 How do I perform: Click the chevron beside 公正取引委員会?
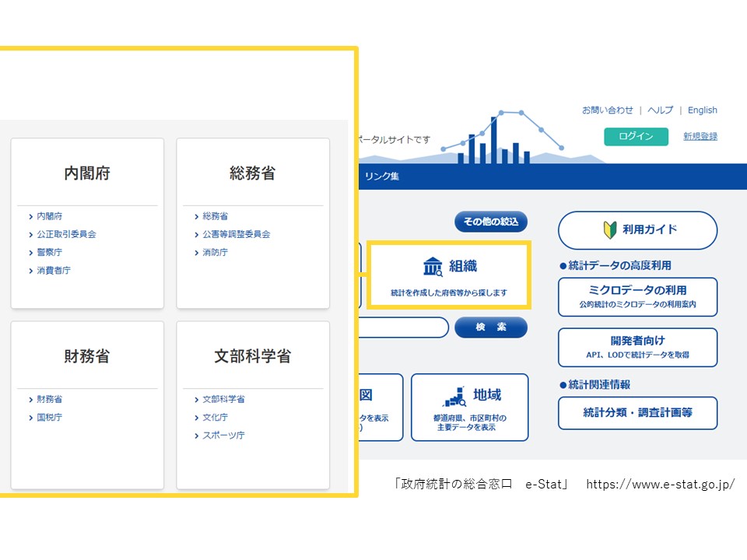coord(31,235)
